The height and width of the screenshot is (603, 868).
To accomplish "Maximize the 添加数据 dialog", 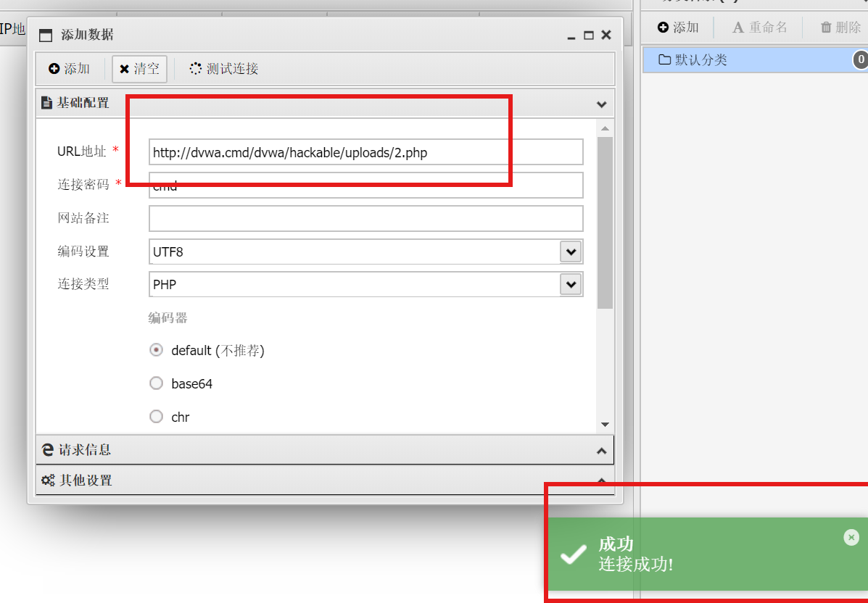I will [588, 36].
